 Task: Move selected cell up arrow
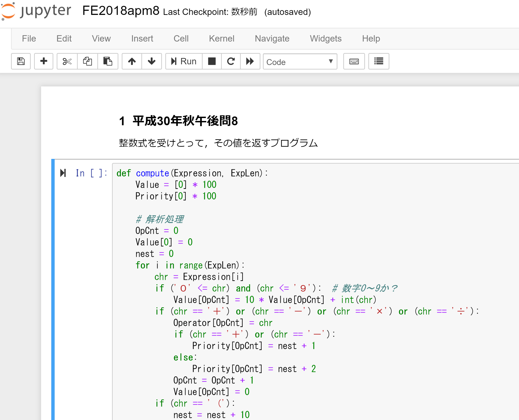132,61
